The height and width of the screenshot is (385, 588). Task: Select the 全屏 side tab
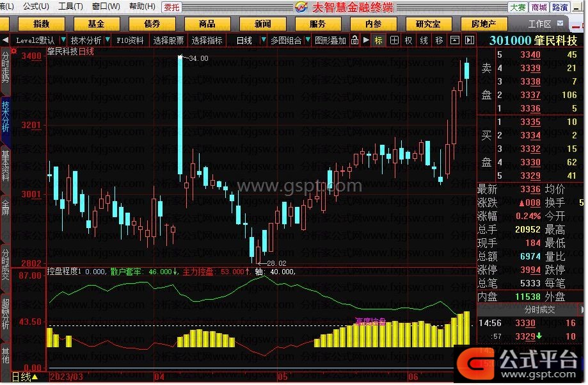(5, 208)
